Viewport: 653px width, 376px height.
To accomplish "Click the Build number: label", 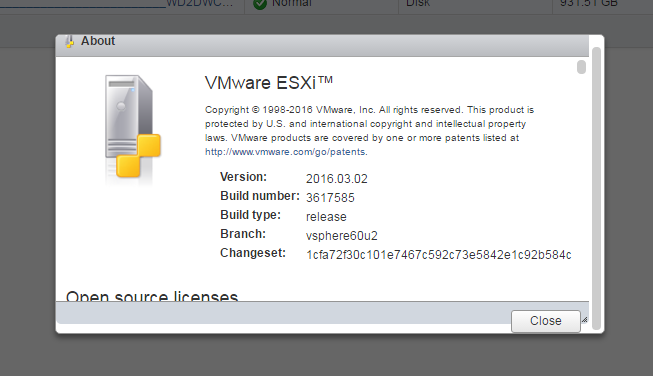I will pyautogui.click(x=260, y=196).
